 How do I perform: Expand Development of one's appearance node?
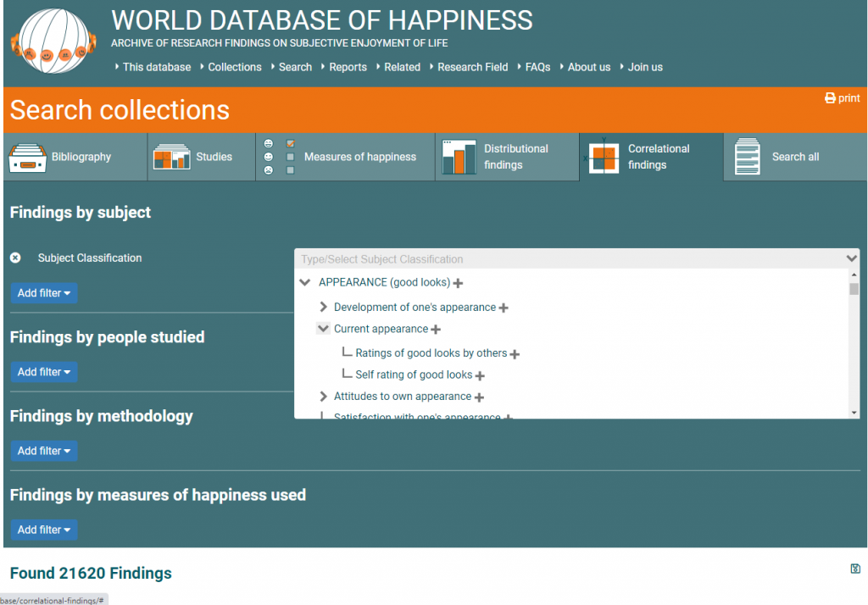coord(323,308)
